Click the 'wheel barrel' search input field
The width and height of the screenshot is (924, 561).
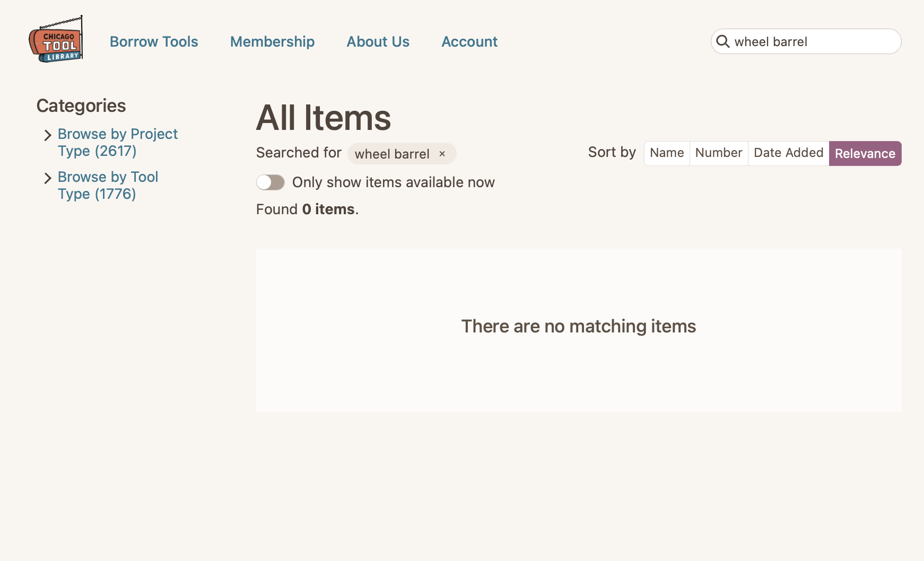tap(812, 41)
